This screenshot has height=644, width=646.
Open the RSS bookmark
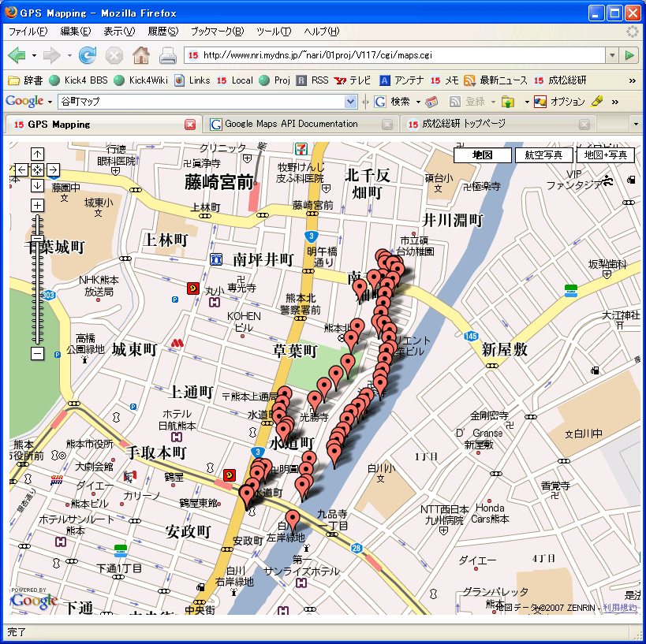[x=312, y=80]
